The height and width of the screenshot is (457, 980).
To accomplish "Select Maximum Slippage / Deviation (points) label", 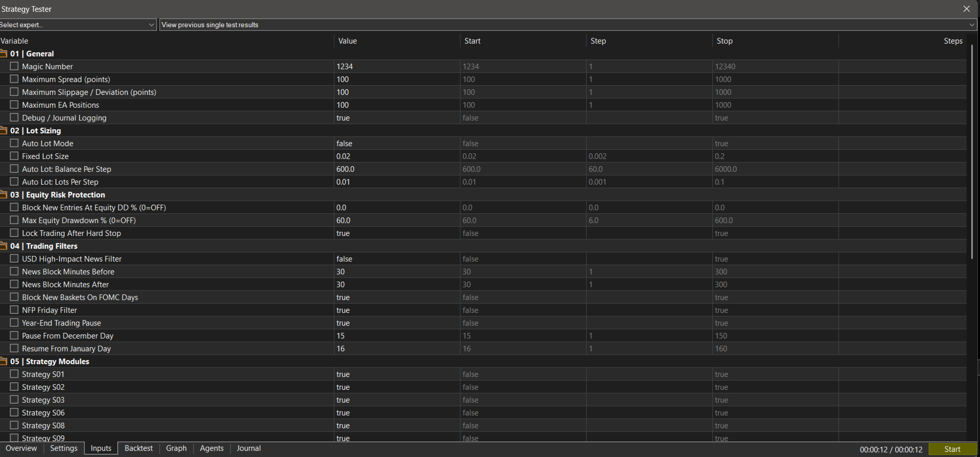I will coord(89,92).
